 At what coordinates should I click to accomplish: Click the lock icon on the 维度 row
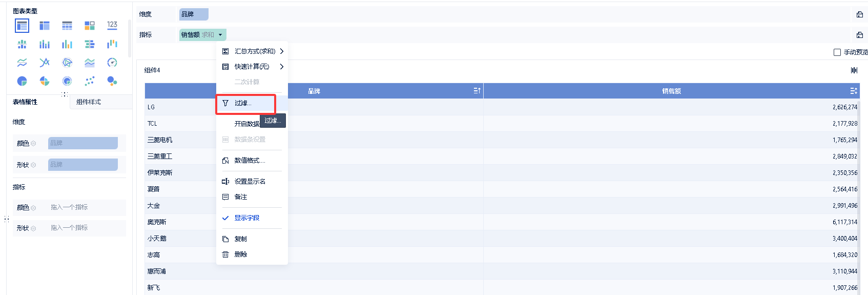(860, 14)
